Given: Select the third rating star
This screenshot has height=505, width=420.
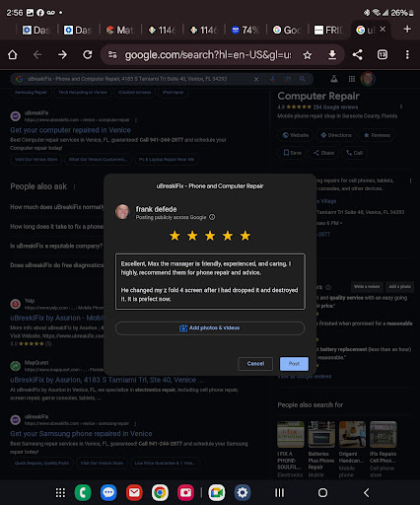Looking at the screenshot, I should [210, 236].
